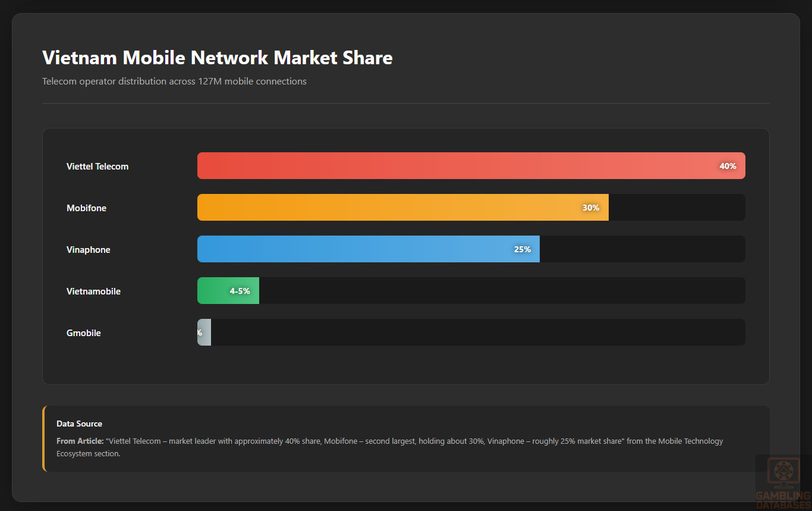Image resolution: width=812 pixels, height=511 pixels.
Task: Select the Viettel Telecom label
Action: pos(97,167)
